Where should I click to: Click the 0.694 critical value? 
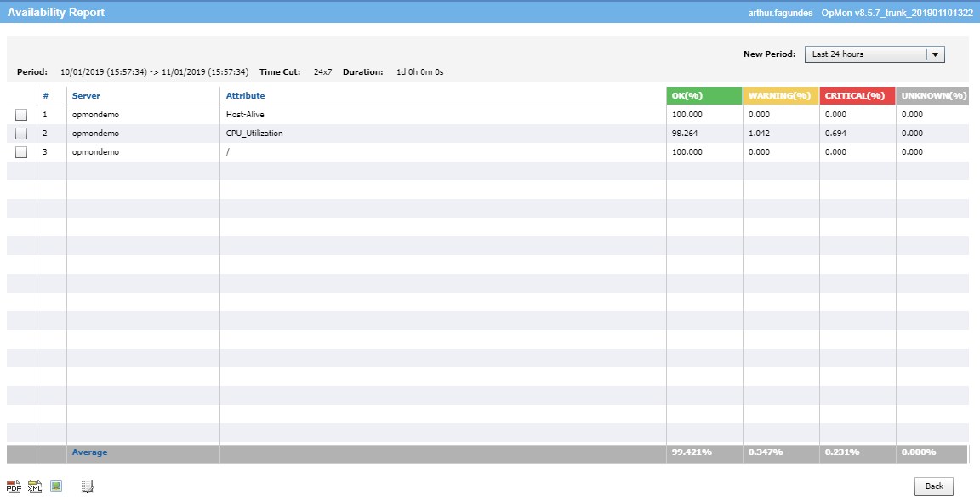point(835,134)
